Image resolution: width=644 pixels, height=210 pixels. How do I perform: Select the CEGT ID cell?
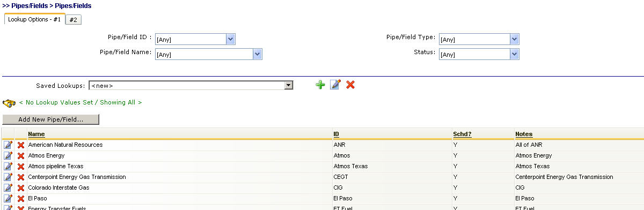click(x=341, y=177)
